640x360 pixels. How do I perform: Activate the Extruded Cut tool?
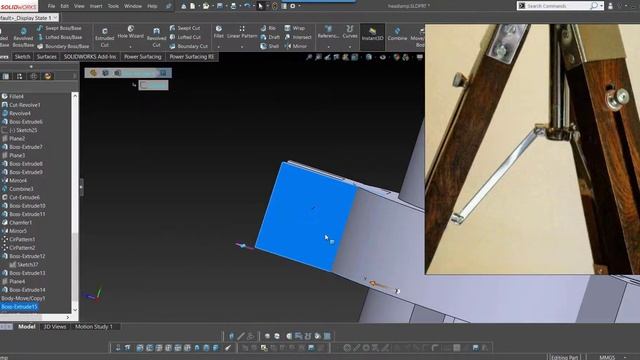click(104, 38)
